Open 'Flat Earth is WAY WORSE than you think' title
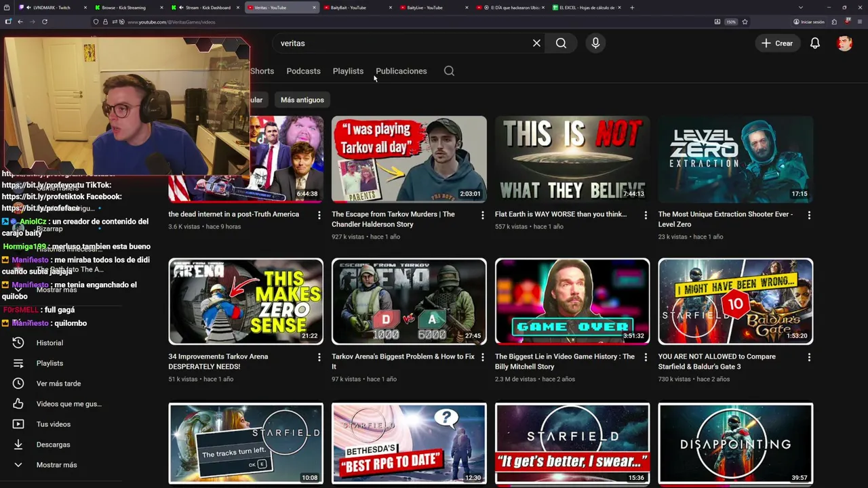The image size is (868, 488). [x=561, y=214]
